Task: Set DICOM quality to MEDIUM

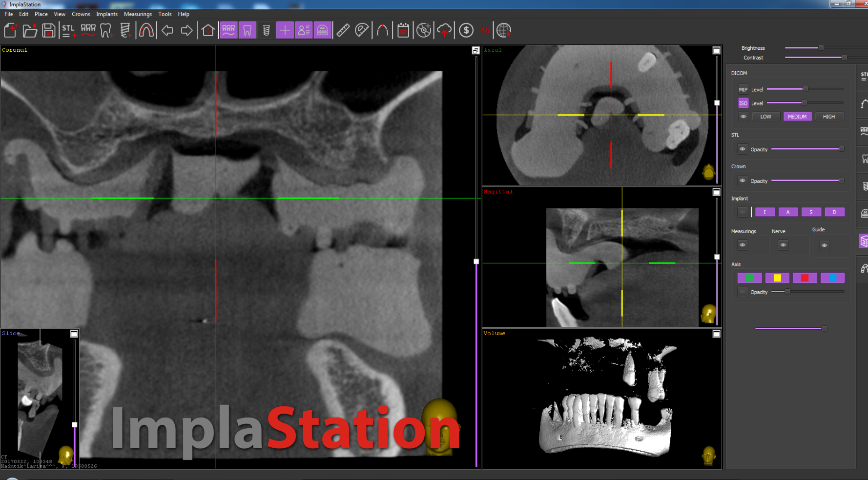Action: [x=797, y=117]
